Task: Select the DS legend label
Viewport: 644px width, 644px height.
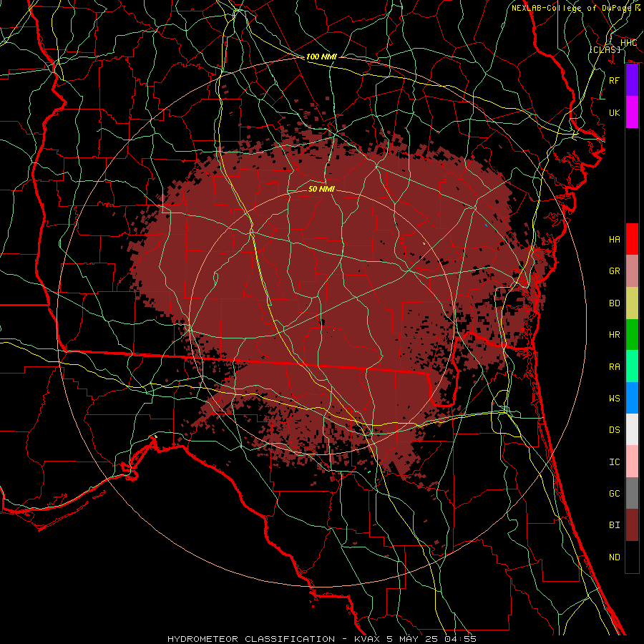Action: pyautogui.click(x=615, y=430)
